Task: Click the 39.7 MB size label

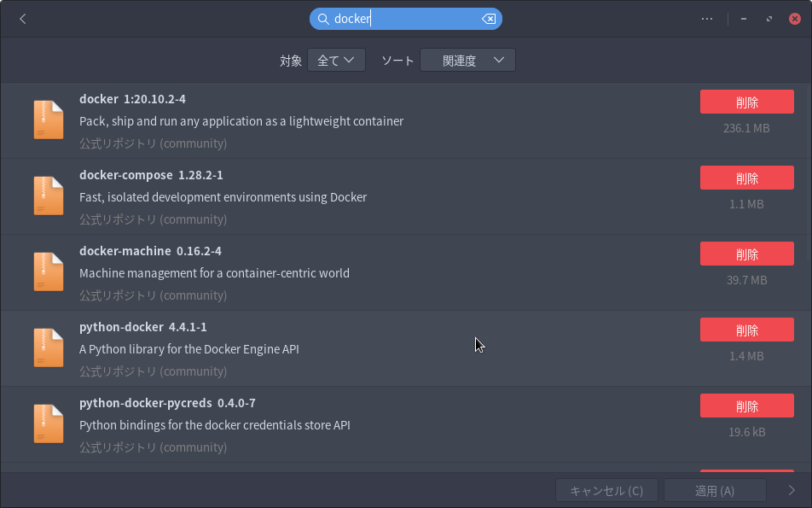Action: [746, 280]
